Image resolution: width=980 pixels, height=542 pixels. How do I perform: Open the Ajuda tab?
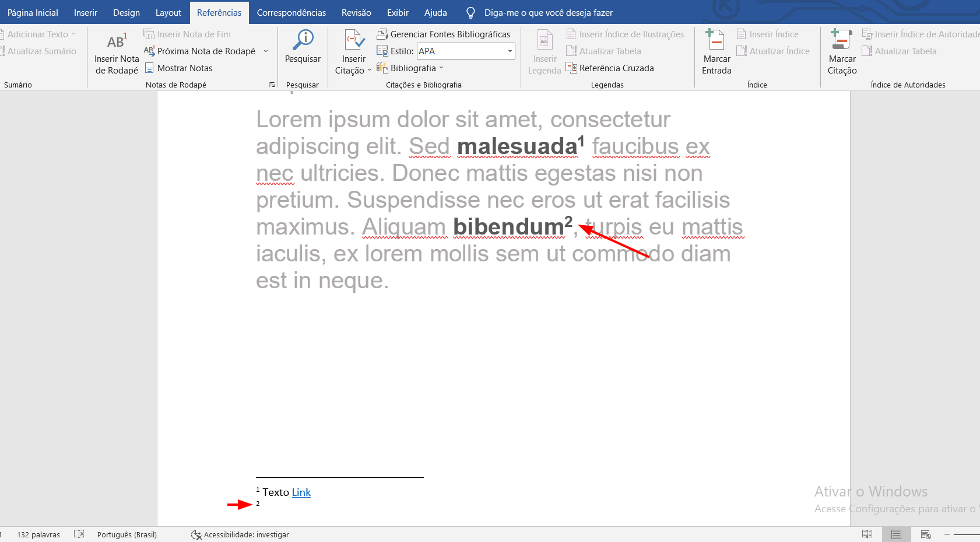coord(435,12)
